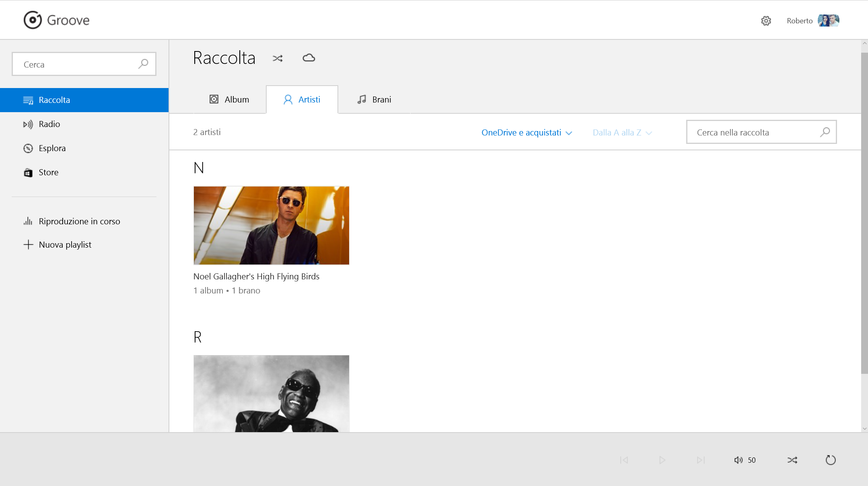This screenshot has width=868, height=486.
Task: Click the sidebar Cerca magnifier icon
Action: (143, 64)
